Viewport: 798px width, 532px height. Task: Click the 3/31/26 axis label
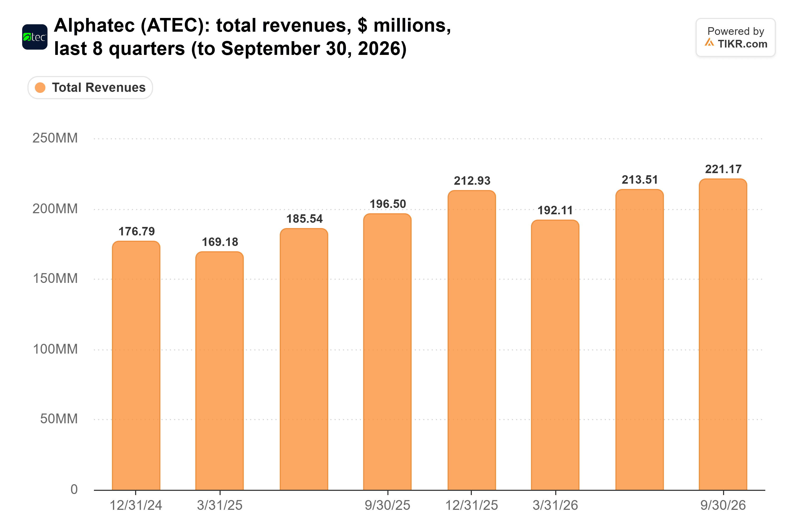[x=555, y=505]
